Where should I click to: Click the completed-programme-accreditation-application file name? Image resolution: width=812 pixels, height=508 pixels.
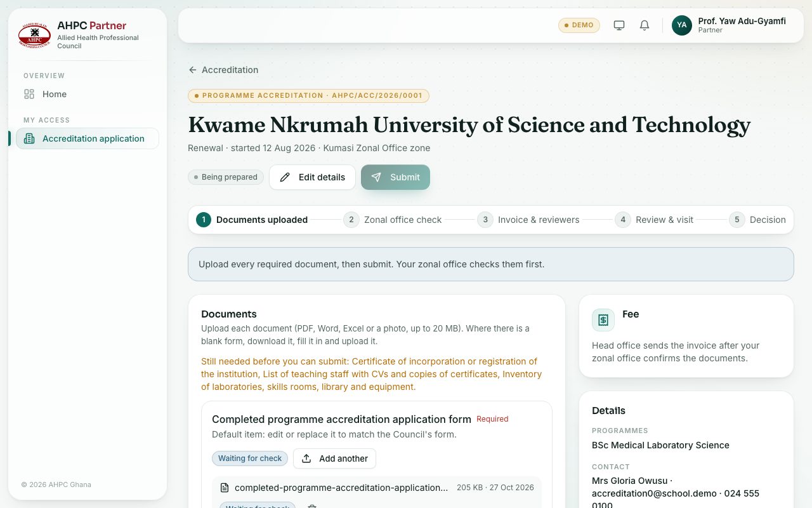click(341, 488)
